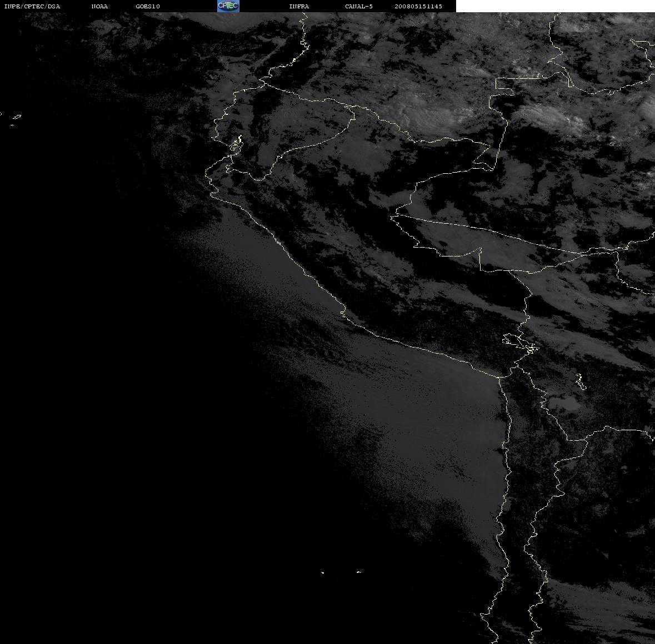Click the blank white box beside the timestamp

click(x=555, y=6)
